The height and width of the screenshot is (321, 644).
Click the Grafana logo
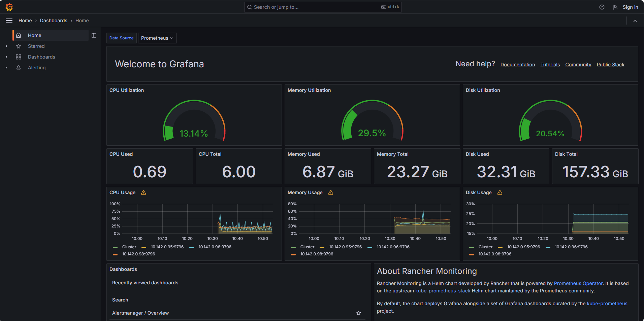click(9, 7)
